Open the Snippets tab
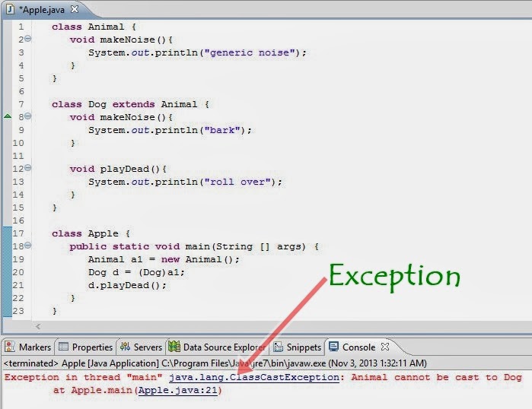Screen dimensions: 532x409 click(298, 347)
